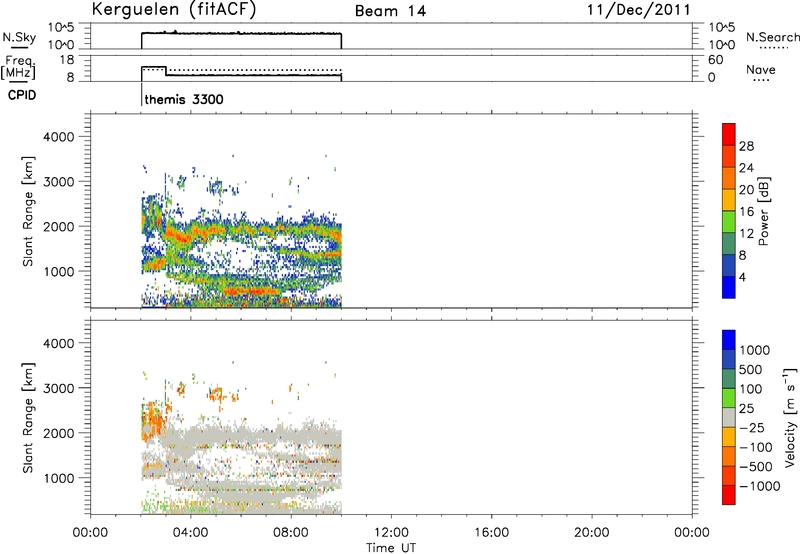This screenshot has height=554, width=800.
Task: Click the orange velocity patch near 2000 km at 02:30
Action: (154, 421)
